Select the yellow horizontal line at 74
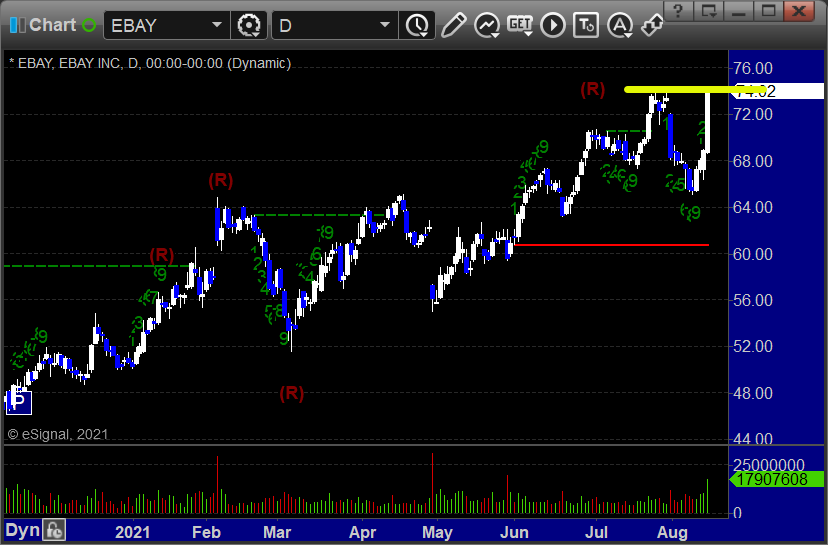 (694, 90)
